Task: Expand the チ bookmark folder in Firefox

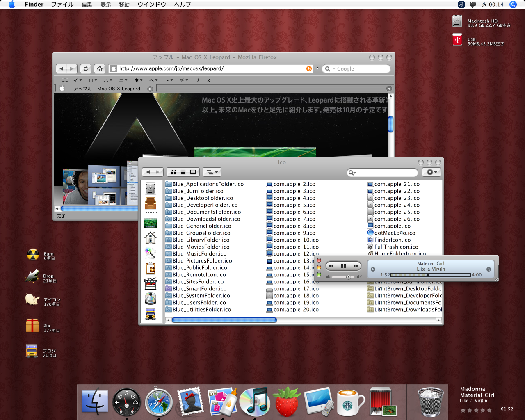Action: pos(184,80)
